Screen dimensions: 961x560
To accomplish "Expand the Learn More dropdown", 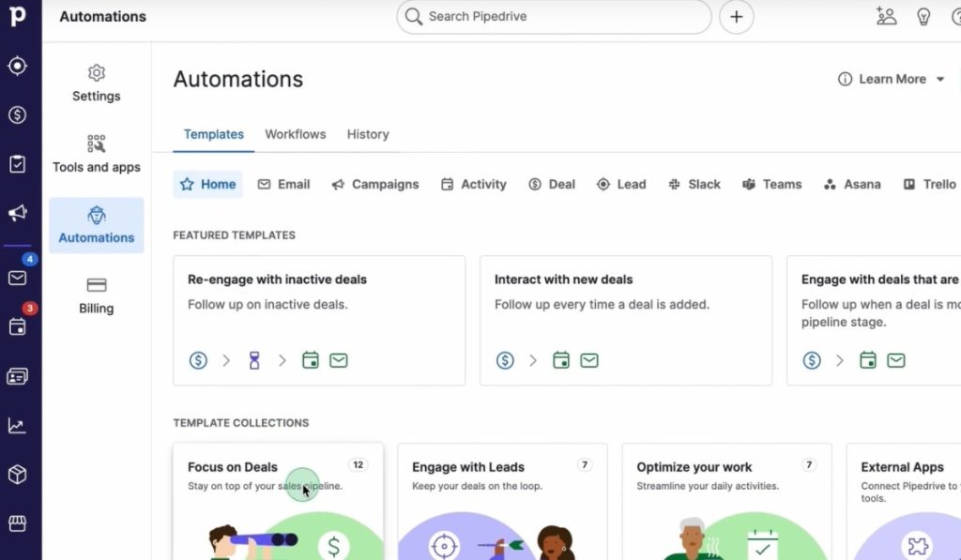I will [892, 79].
